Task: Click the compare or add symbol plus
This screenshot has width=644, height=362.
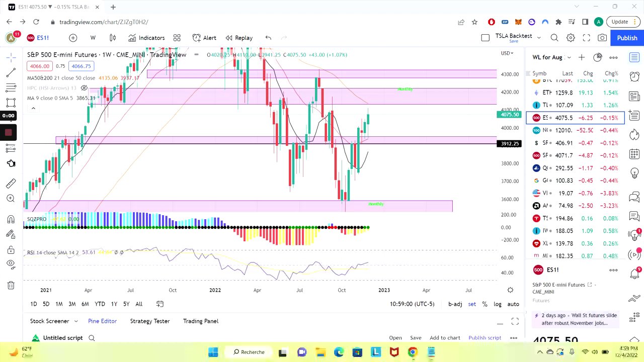Action: (73, 38)
